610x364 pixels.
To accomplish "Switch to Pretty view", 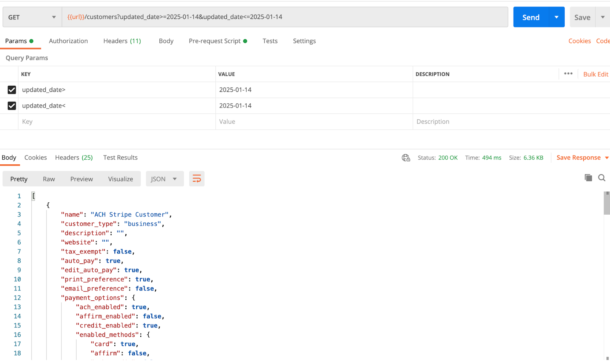I will [x=19, y=179].
